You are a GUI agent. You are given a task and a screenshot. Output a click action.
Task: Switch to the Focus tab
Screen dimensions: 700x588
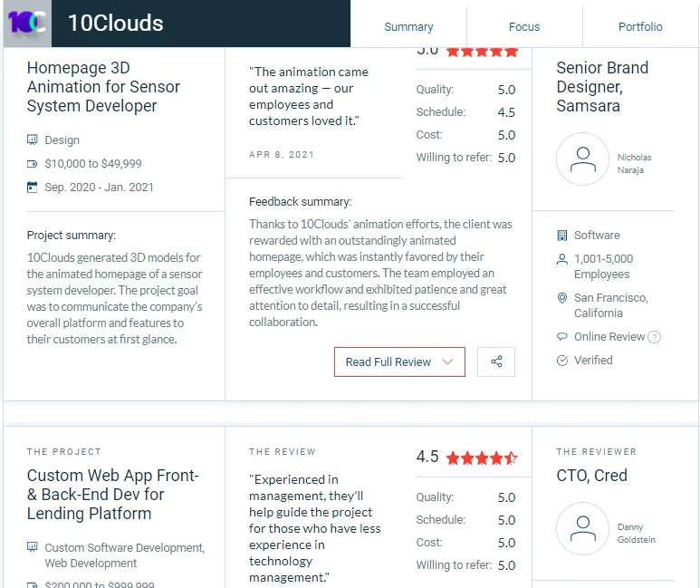(x=524, y=27)
